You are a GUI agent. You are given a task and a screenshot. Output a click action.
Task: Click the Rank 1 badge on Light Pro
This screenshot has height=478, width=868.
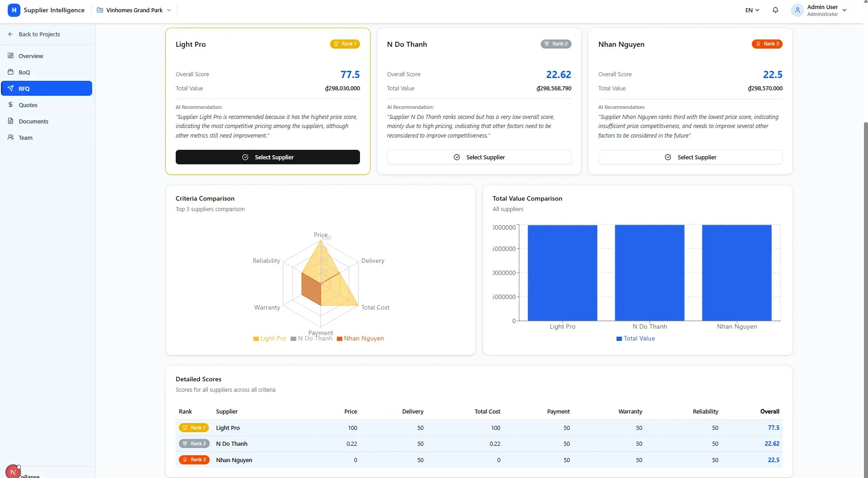(345, 44)
